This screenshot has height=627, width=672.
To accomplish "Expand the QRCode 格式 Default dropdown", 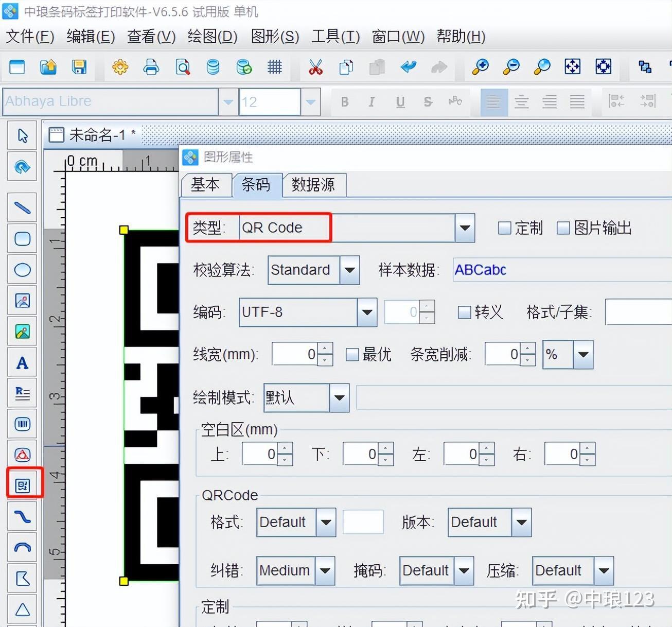I will point(326,522).
